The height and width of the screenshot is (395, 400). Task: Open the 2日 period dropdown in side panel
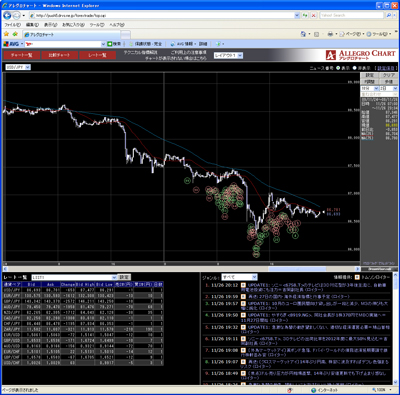click(x=389, y=89)
